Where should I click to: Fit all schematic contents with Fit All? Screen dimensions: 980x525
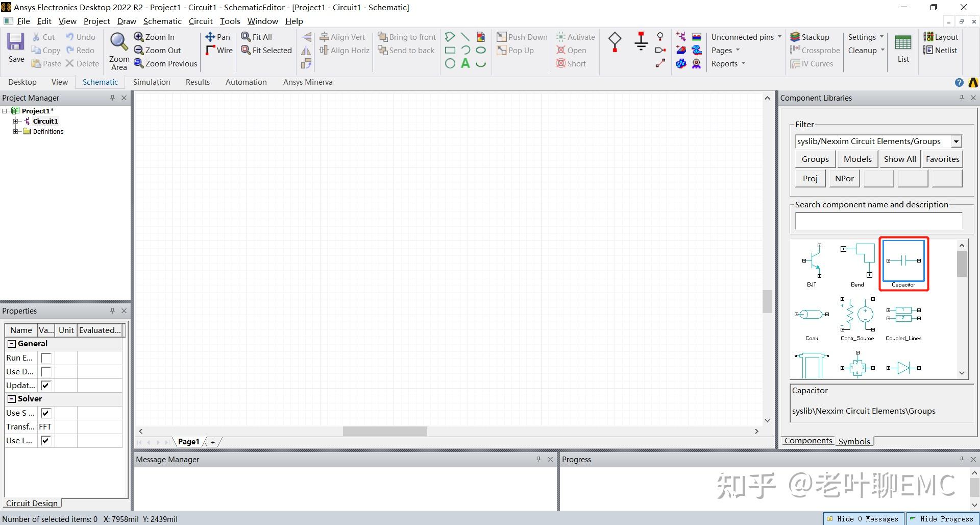coord(256,37)
